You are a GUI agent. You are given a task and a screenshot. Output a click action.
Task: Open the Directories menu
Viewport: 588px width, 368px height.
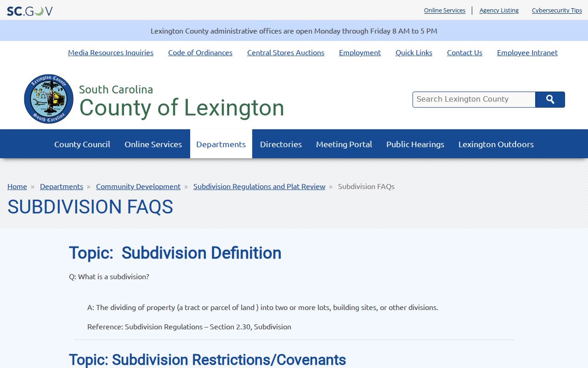point(281,144)
